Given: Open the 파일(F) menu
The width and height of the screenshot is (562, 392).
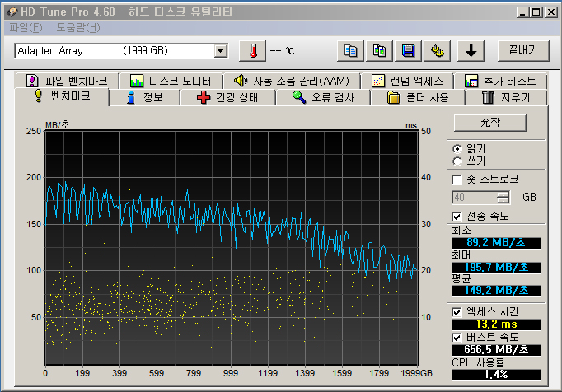Looking at the screenshot, I should pos(26,28).
